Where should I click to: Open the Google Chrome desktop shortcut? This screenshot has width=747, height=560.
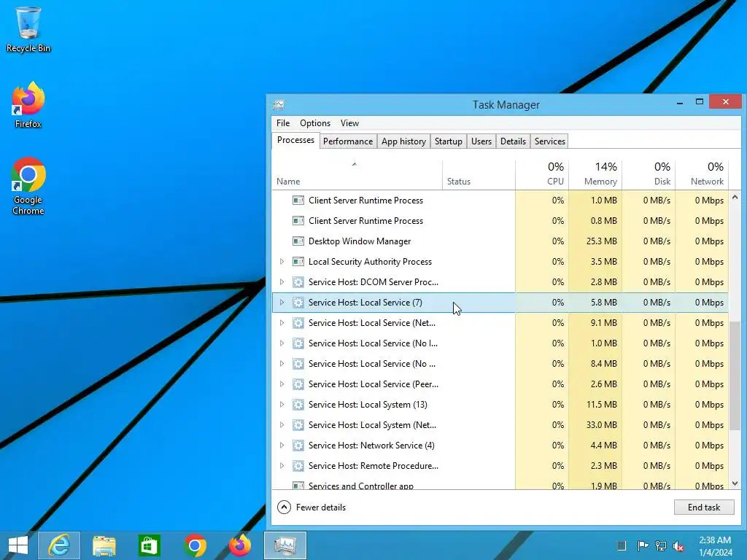[x=28, y=186]
